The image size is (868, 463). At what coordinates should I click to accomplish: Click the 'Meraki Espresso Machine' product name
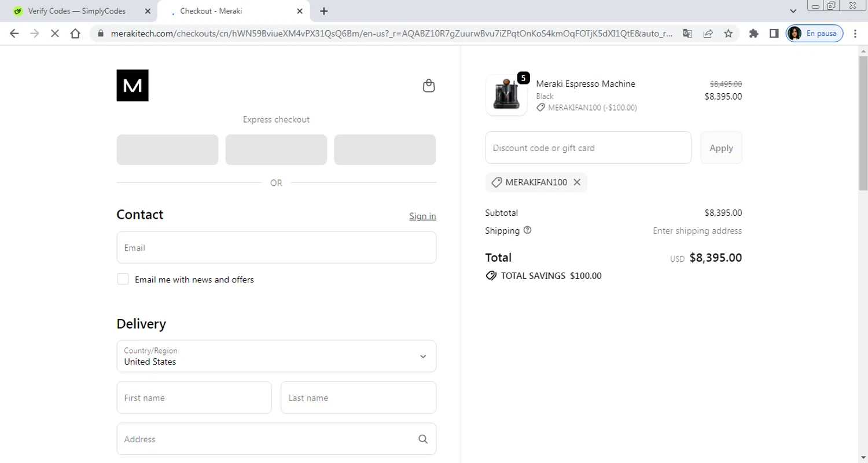point(586,84)
